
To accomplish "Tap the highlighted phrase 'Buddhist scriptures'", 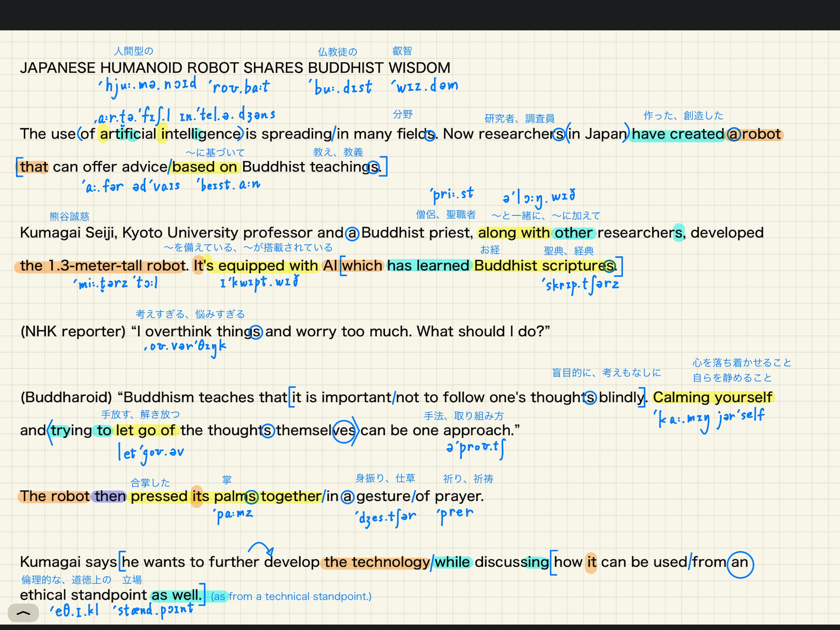I will pos(544,266).
